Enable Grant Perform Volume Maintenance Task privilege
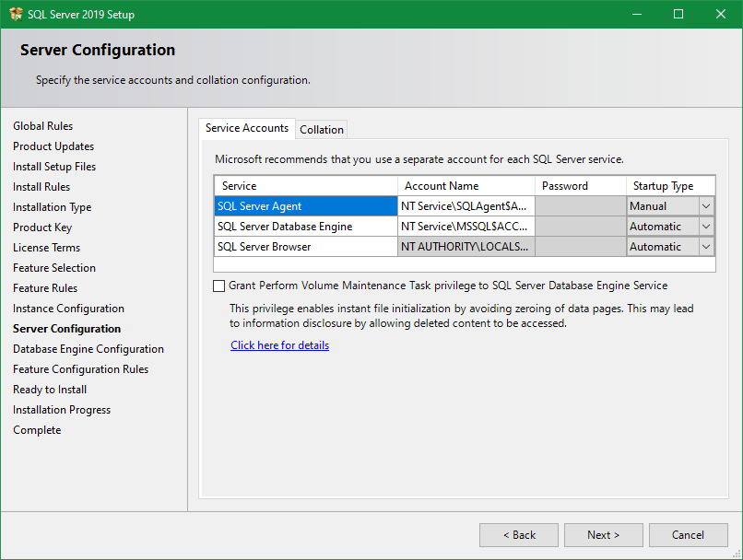The height and width of the screenshot is (560, 743). point(218,286)
